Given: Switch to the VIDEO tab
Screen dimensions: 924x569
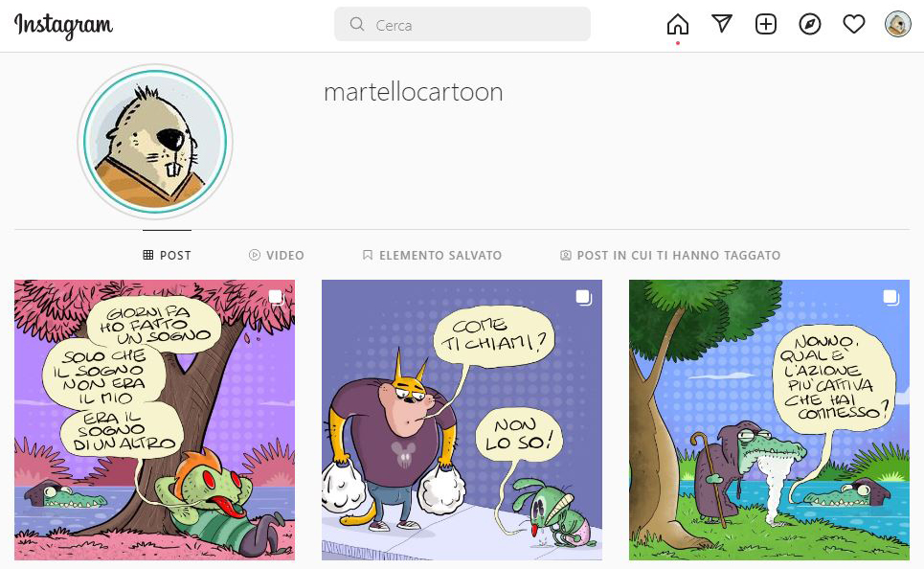Looking at the screenshot, I should tap(277, 256).
